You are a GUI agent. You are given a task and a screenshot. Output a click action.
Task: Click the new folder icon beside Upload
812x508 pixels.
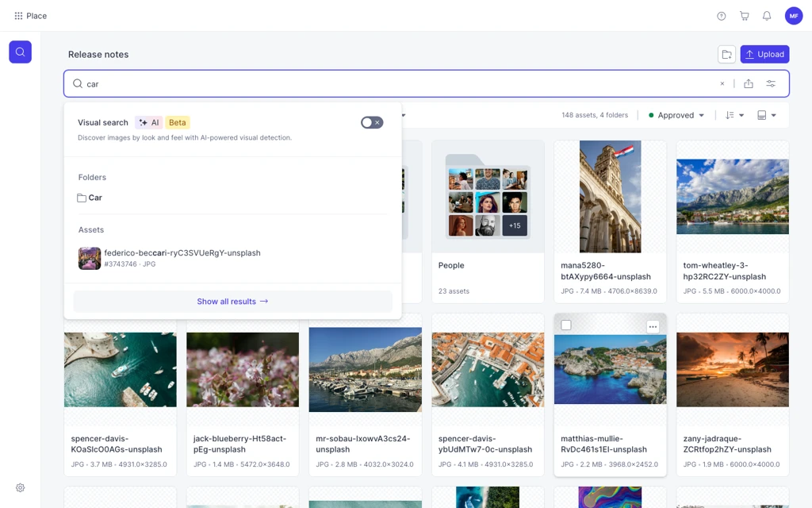tap(726, 55)
